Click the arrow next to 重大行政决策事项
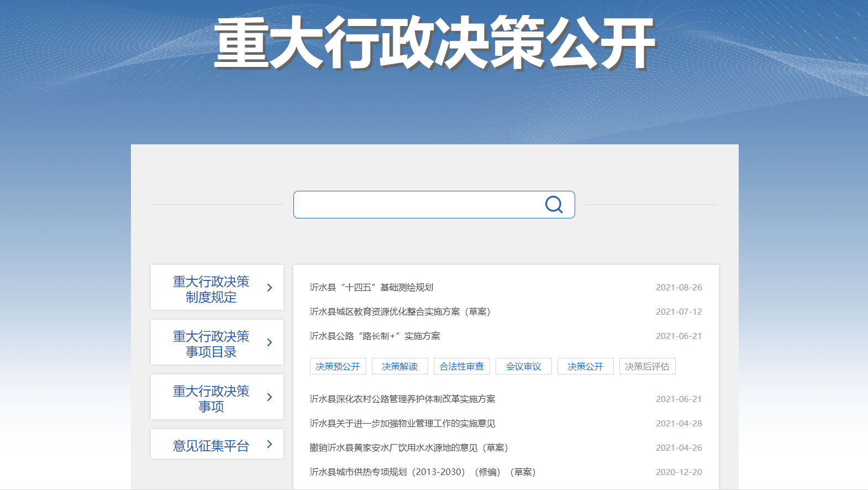This screenshot has height=490, width=868. [x=270, y=397]
